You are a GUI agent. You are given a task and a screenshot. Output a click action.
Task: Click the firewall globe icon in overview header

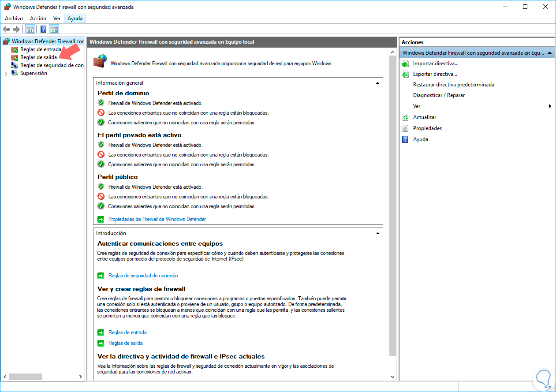101,61
